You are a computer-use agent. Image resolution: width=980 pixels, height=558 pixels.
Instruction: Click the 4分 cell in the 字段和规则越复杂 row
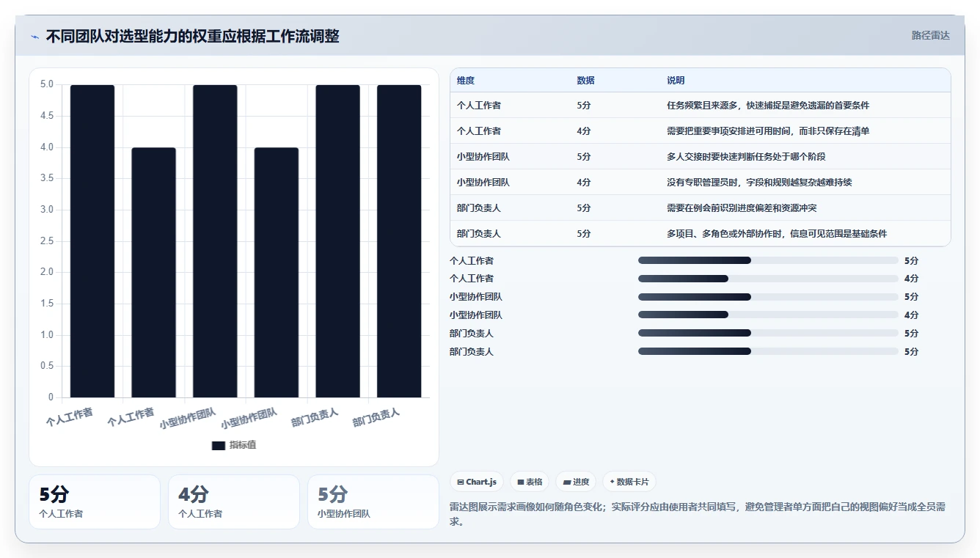[x=584, y=183]
